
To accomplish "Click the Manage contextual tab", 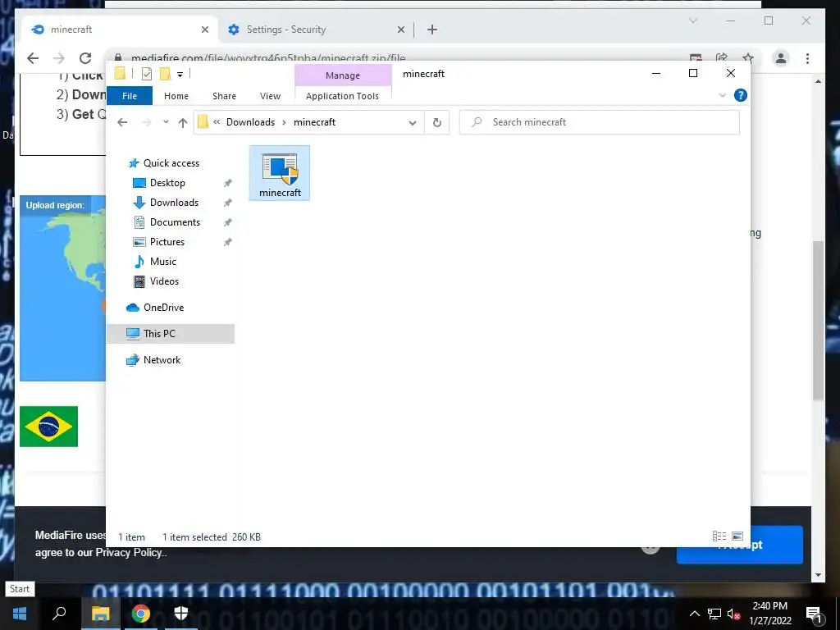I will click(x=343, y=75).
